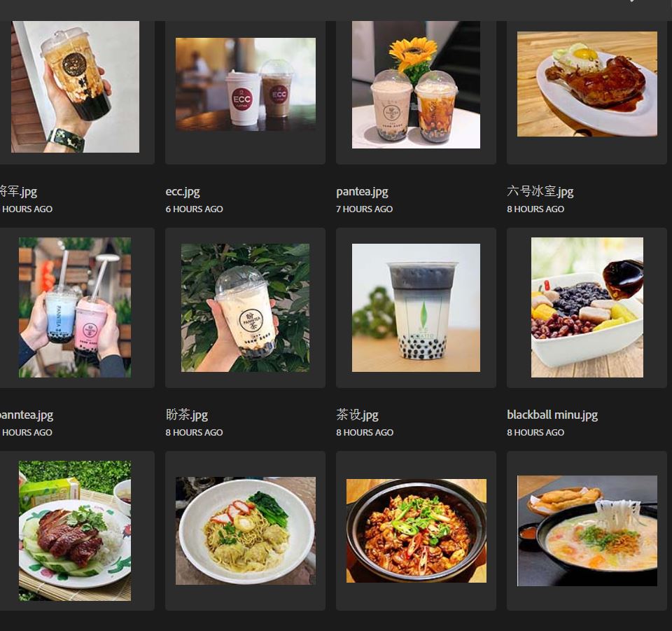
Task: Click the 六号冰室.jpg file name
Action: (540, 191)
